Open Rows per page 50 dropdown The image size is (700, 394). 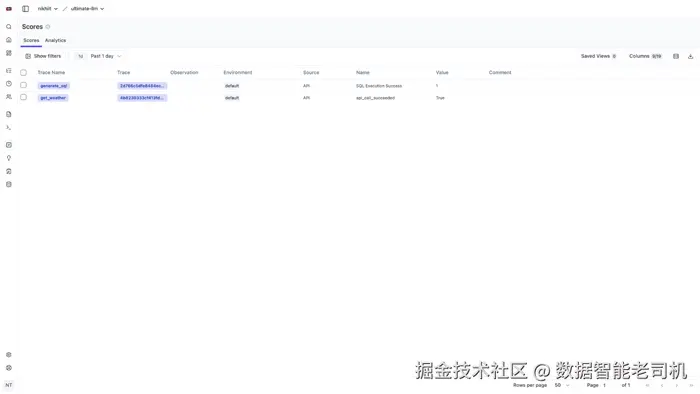pyautogui.click(x=562, y=385)
